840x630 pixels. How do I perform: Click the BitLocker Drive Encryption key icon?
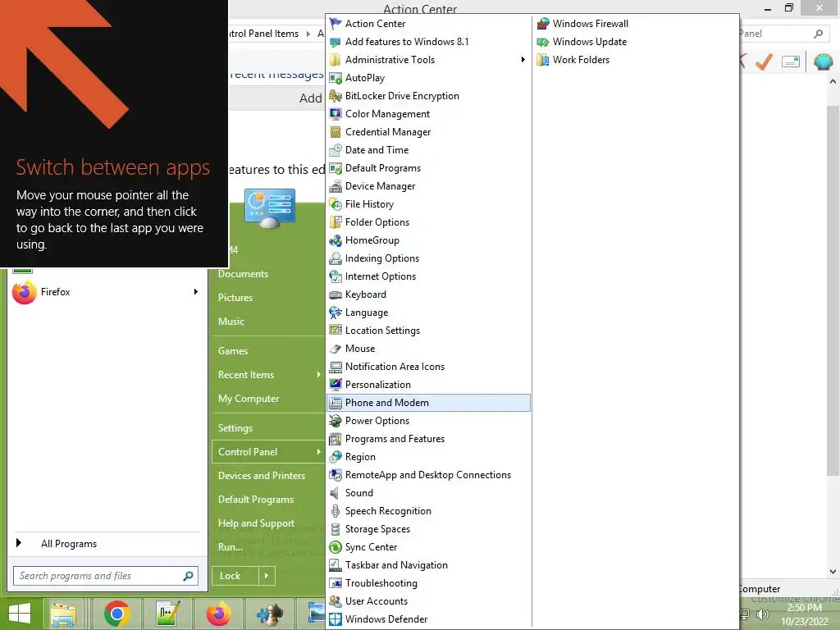[336, 96]
